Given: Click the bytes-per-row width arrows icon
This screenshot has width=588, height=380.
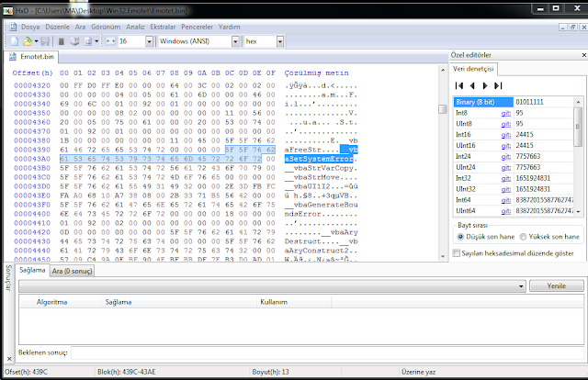Looking at the screenshot, I should coord(110,41).
